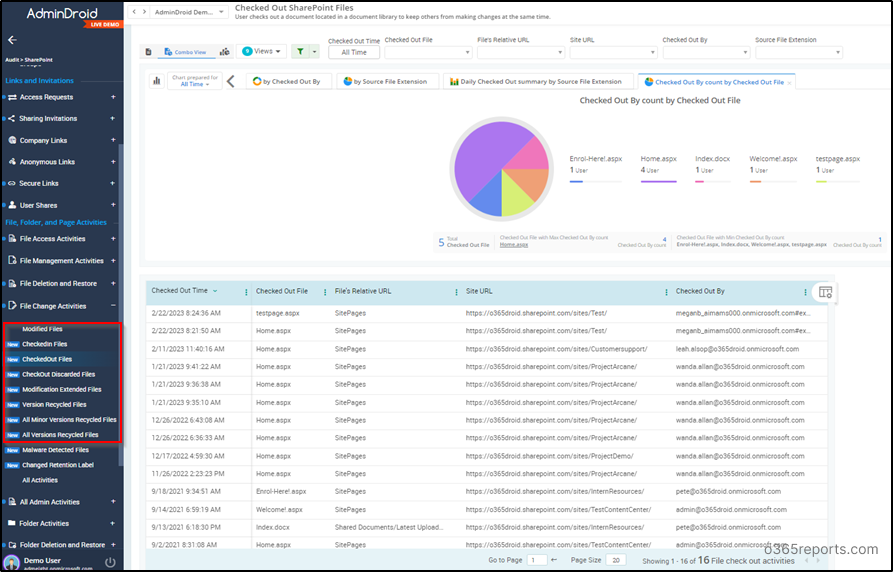
Task: Expand File Management Activities section
Action: (113, 260)
